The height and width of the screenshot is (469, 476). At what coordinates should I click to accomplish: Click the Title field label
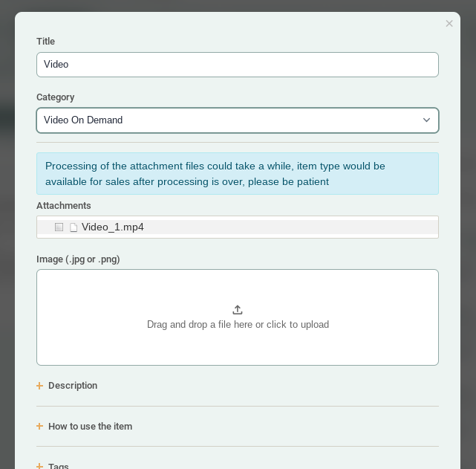[45, 42]
